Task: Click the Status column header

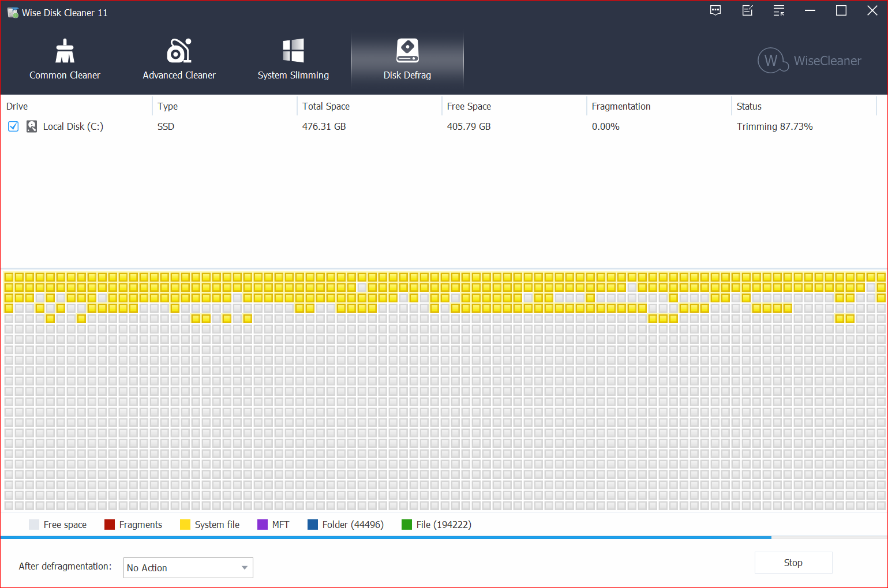Action: pyautogui.click(x=749, y=106)
